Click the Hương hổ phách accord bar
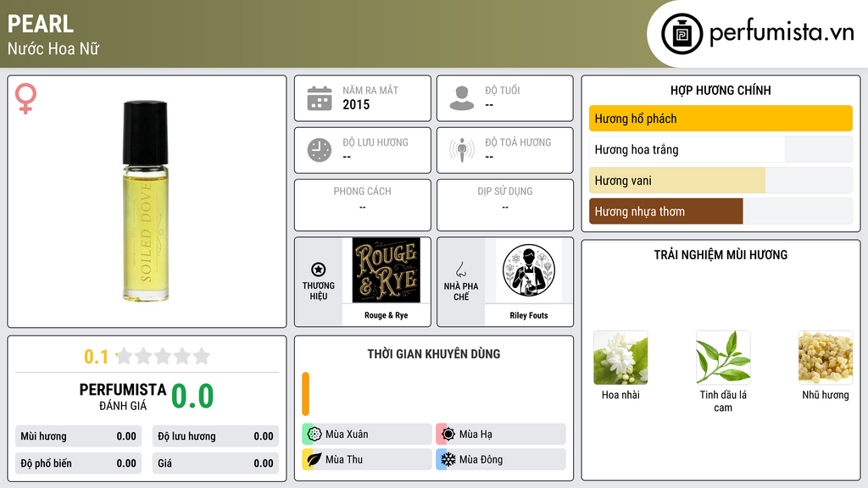The height and width of the screenshot is (488, 868). pyautogui.click(x=721, y=119)
